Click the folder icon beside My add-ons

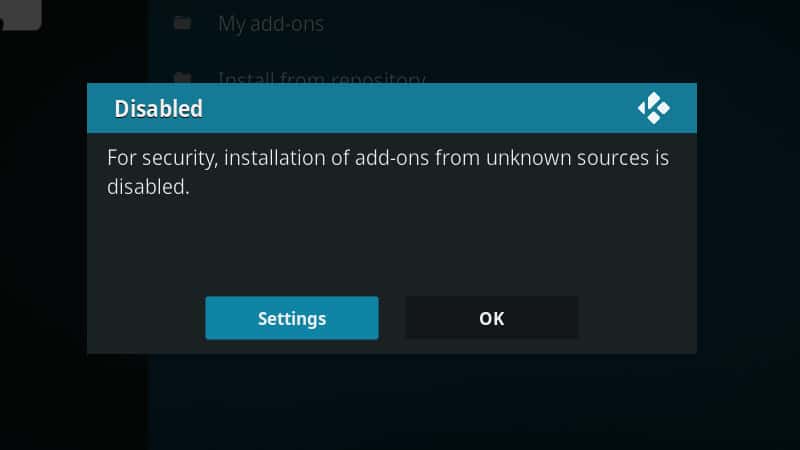182,23
